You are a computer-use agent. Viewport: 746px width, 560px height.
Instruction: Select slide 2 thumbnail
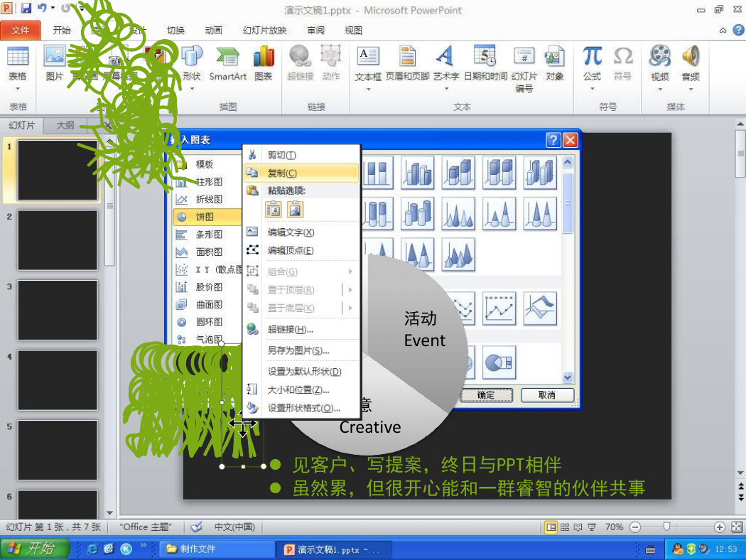pyautogui.click(x=58, y=240)
